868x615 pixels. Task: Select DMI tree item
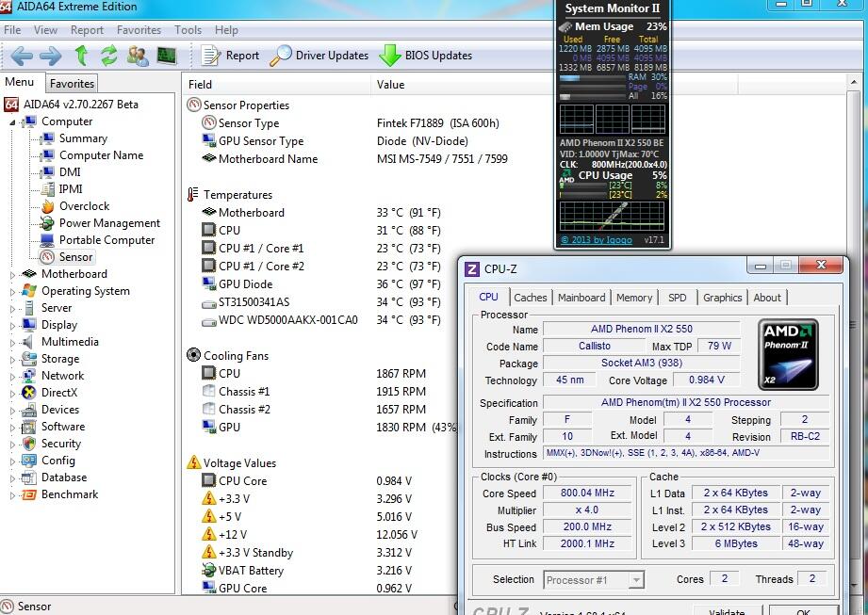[x=70, y=172]
